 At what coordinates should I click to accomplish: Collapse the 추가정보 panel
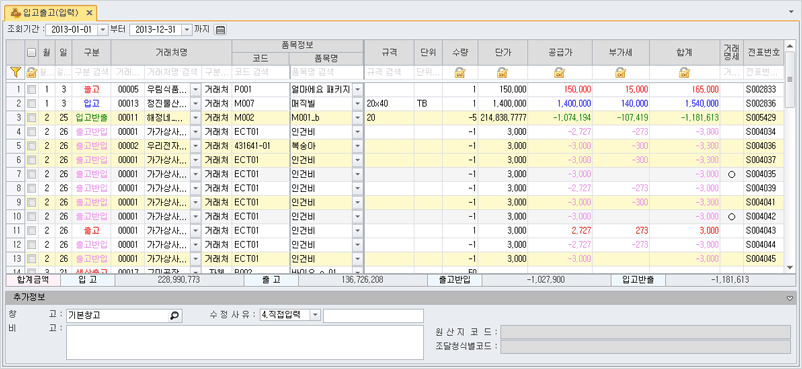point(790,298)
